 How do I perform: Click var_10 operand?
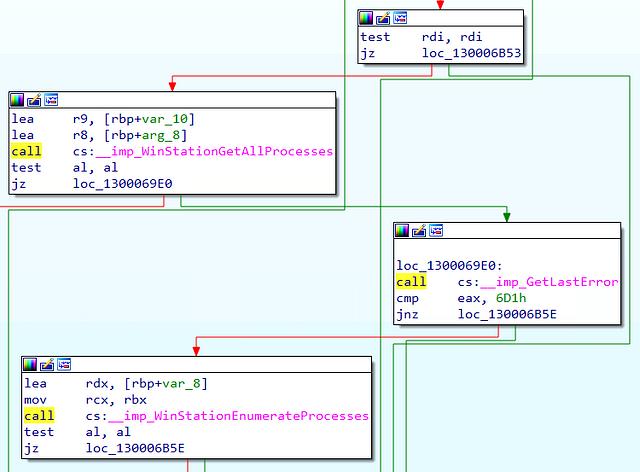click(x=164, y=119)
